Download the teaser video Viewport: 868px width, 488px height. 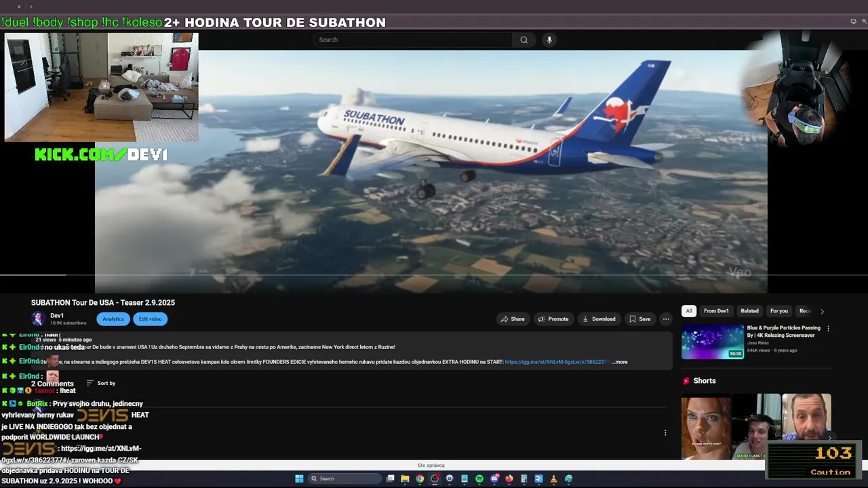pyautogui.click(x=599, y=319)
